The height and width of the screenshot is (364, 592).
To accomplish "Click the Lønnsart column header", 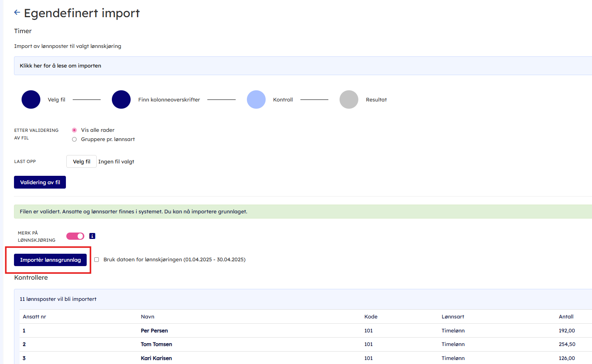I will [x=453, y=317].
